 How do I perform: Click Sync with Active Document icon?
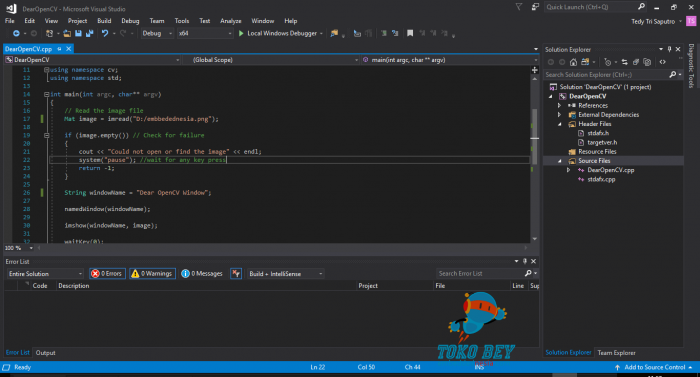pyautogui.click(x=625, y=62)
